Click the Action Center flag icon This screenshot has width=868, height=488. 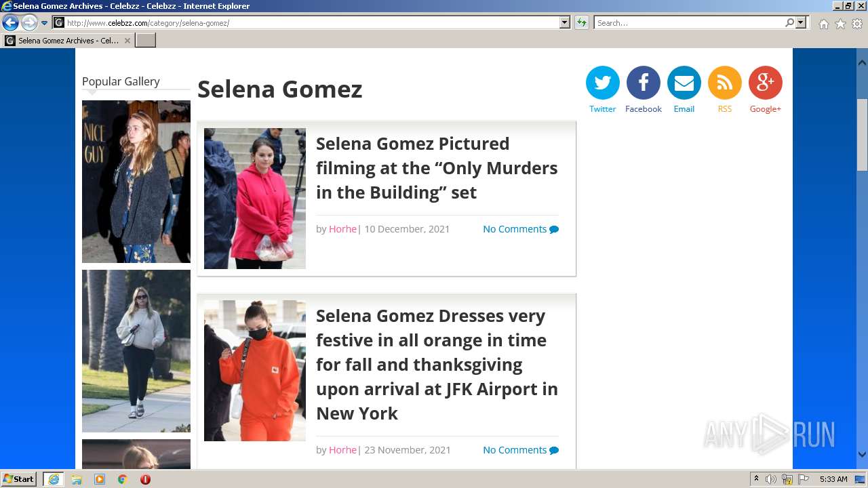click(x=804, y=479)
